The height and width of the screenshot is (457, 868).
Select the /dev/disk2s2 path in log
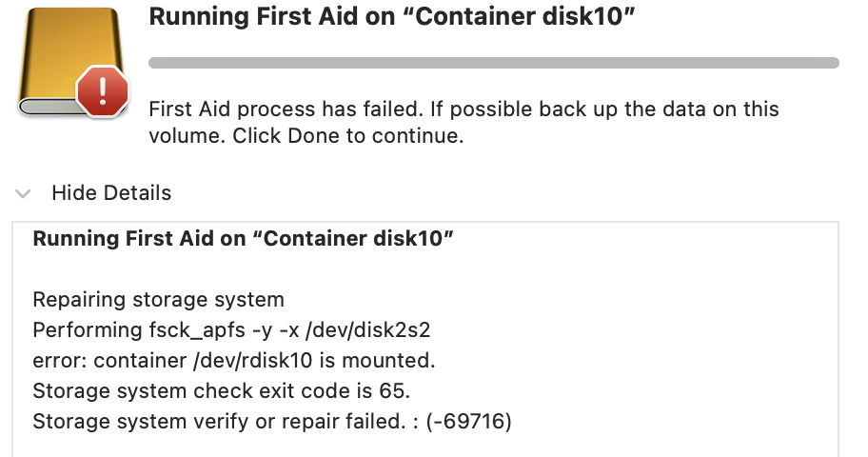click(367, 330)
